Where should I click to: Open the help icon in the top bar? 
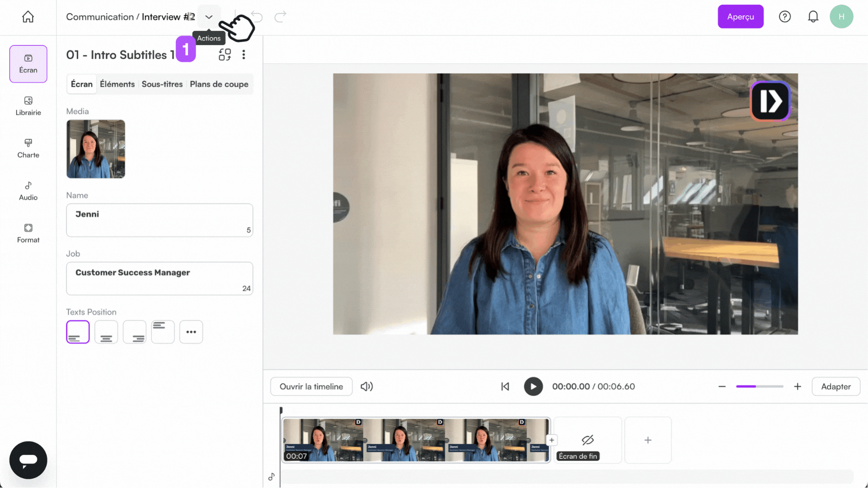tap(785, 16)
